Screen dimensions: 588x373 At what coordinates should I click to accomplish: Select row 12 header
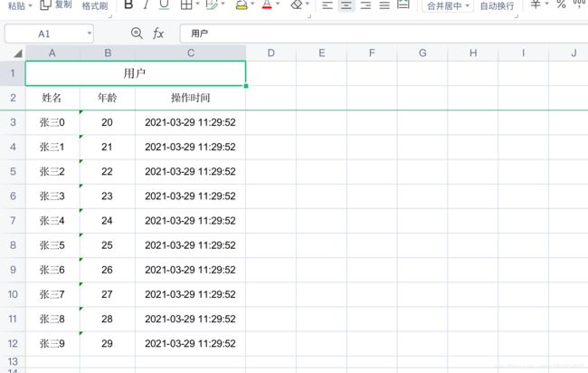(x=13, y=343)
